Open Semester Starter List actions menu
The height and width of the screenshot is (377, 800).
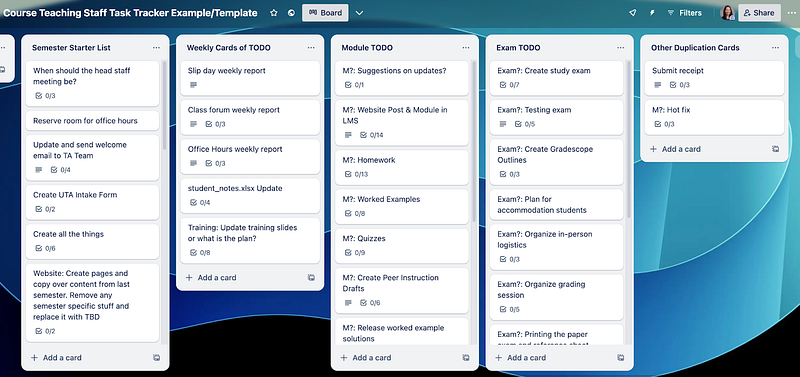tap(156, 47)
